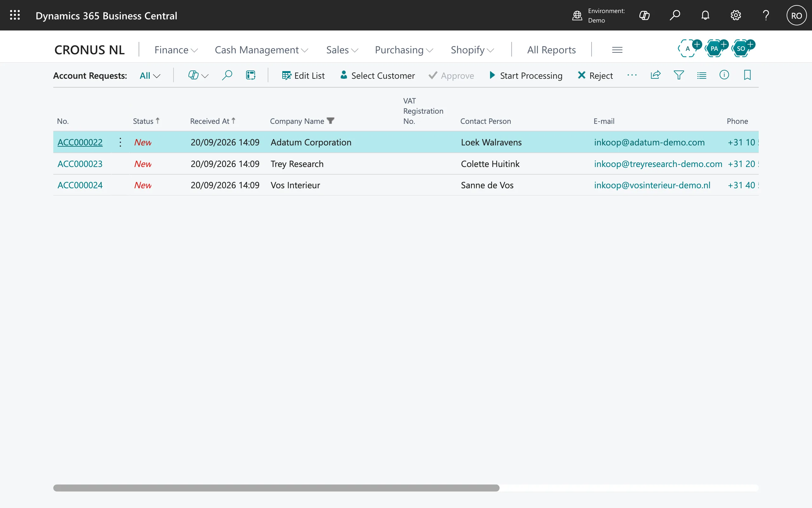Click the New status for Trey Research

pyautogui.click(x=143, y=164)
